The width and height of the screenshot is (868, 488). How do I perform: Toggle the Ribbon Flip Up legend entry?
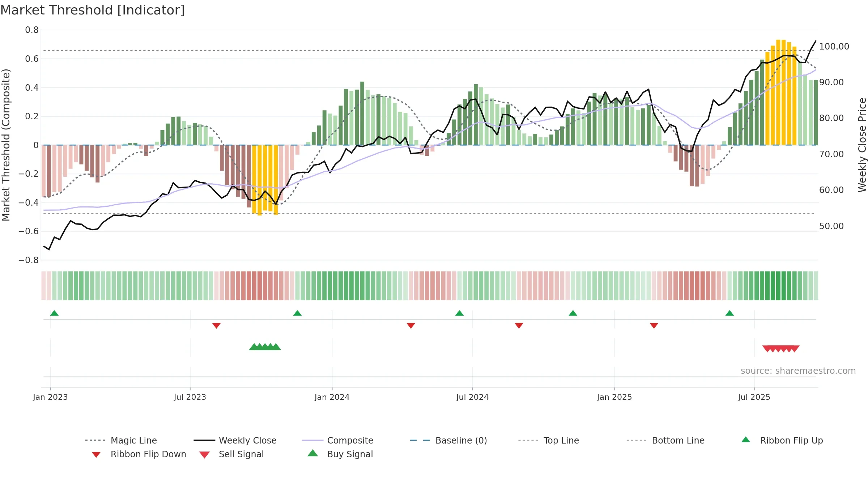pyautogui.click(x=782, y=440)
